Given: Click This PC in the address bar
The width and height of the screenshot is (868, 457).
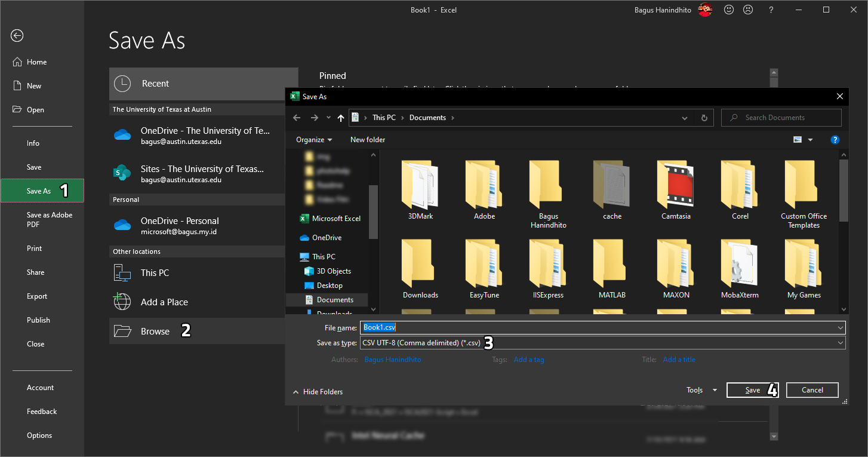Looking at the screenshot, I should pos(384,118).
